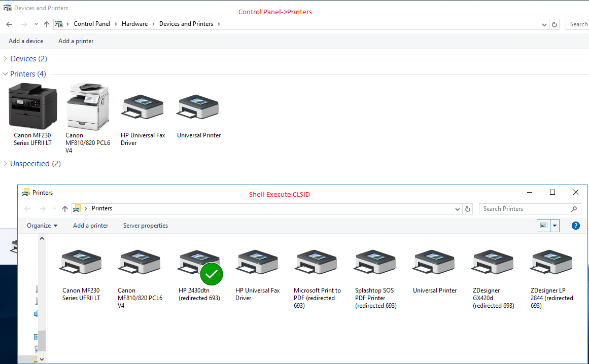
Task: Click Control Panel in the breadcrumb
Action: (92, 24)
